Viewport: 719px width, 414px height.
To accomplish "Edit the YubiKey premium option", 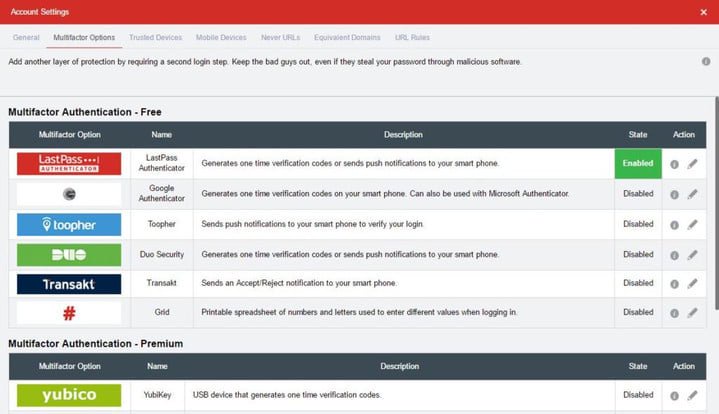I will 692,396.
